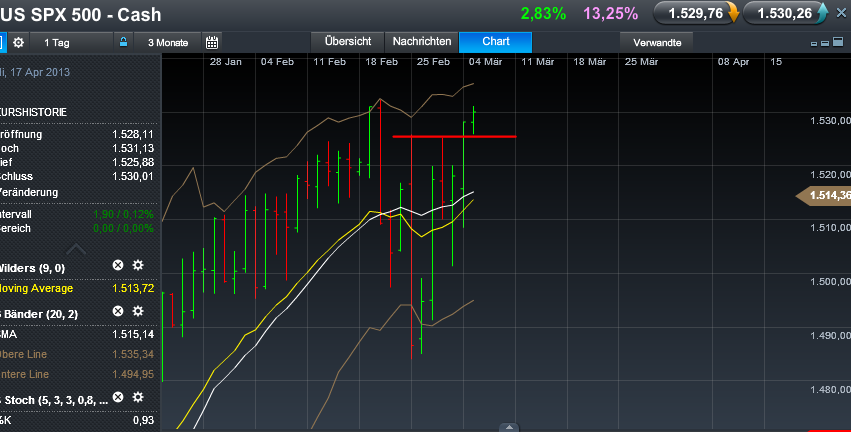Screen dimensions: 851x432
Task: Switch to the Übersicht tab
Action: pos(347,42)
